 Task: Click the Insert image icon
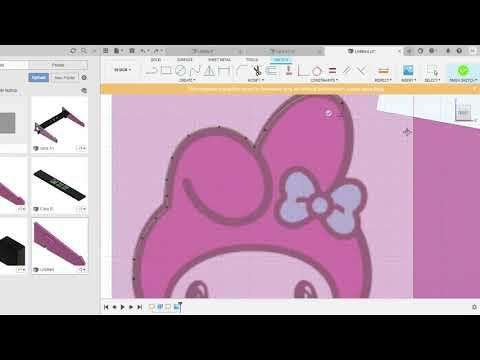click(408, 70)
